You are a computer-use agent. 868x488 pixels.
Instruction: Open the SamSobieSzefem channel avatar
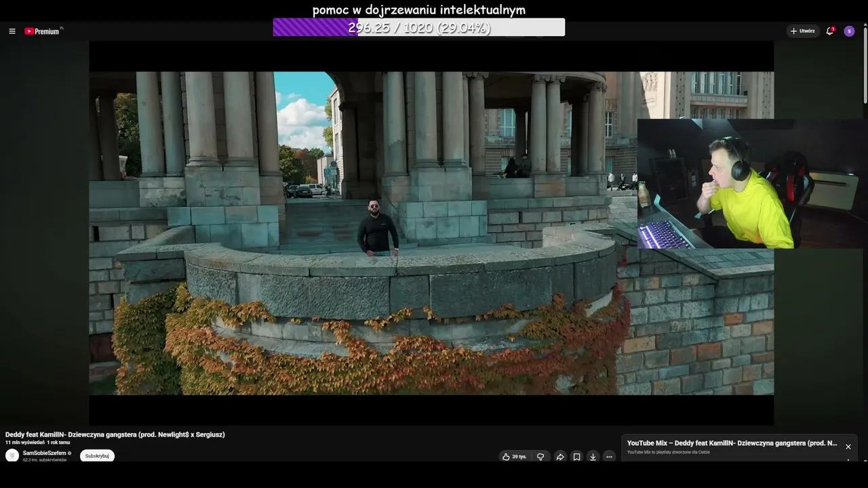pyautogui.click(x=12, y=455)
